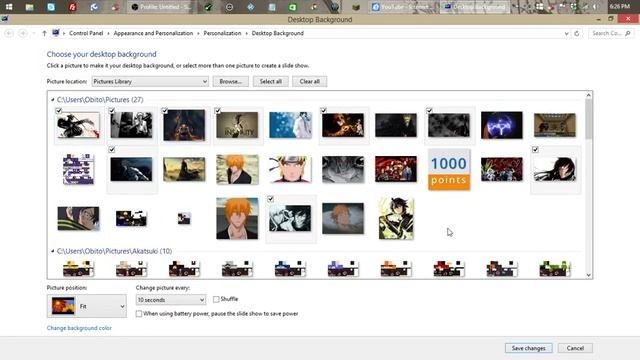
Task: Uncheck the black-and-white two-faces picture checkbox
Action: tap(270, 199)
